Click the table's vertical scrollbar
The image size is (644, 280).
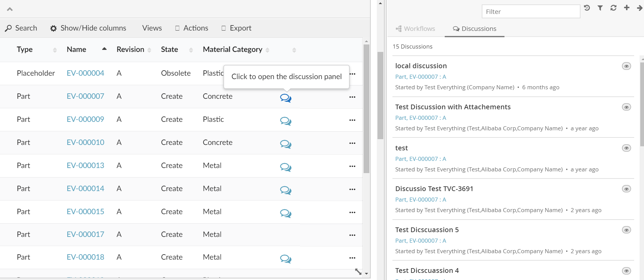pyautogui.click(x=366, y=109)
